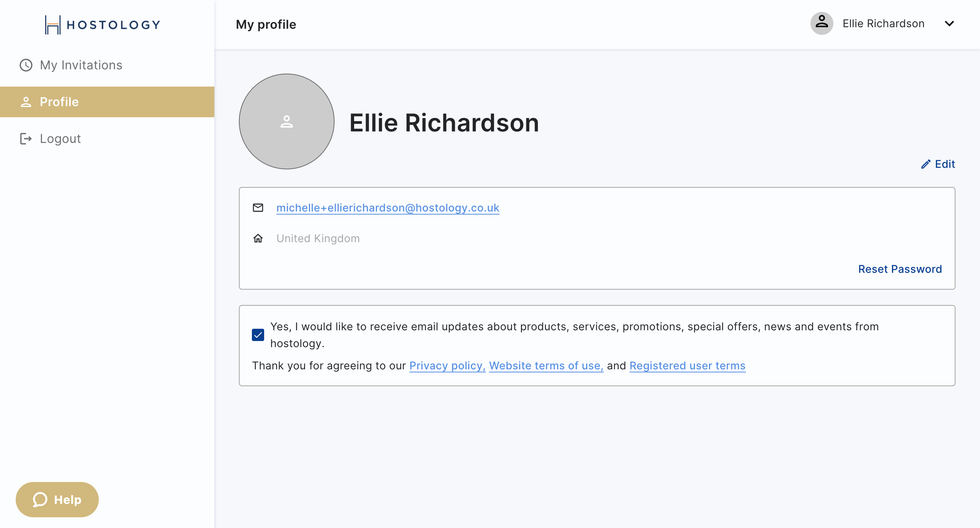
Task: Click the logout arrow icon
Action: [x=26, y=139]
